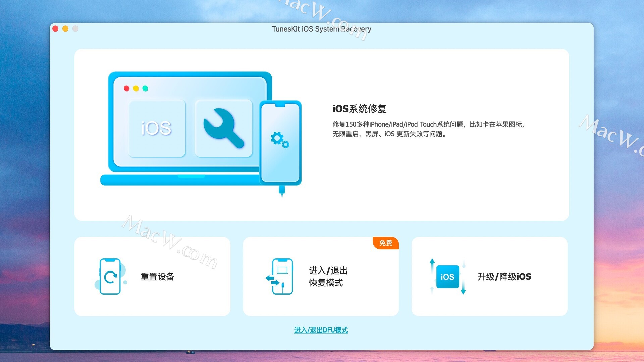Viewport: 644px width, 362px height.
Task: Minimize the window with the yellow button
Action: coord(65,29)
